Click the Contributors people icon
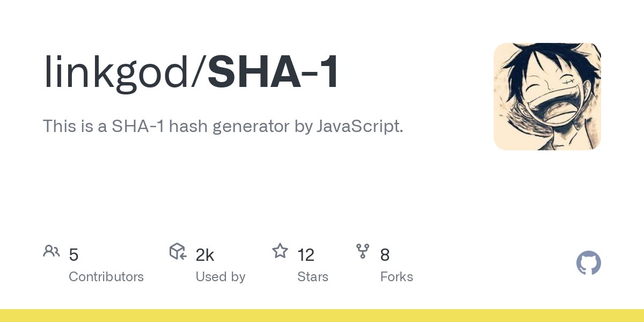The height and width of the screenshot is (322, 644). [52, 251]
